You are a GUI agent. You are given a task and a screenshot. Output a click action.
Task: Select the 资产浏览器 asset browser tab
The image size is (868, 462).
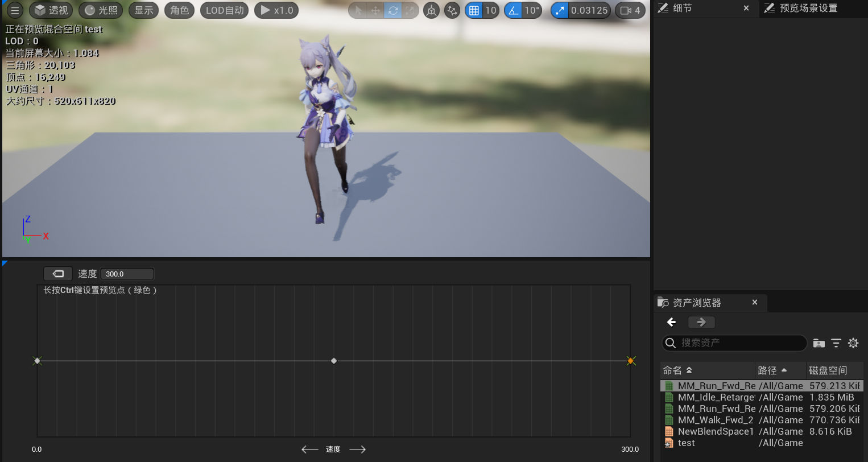pos(697,303)
